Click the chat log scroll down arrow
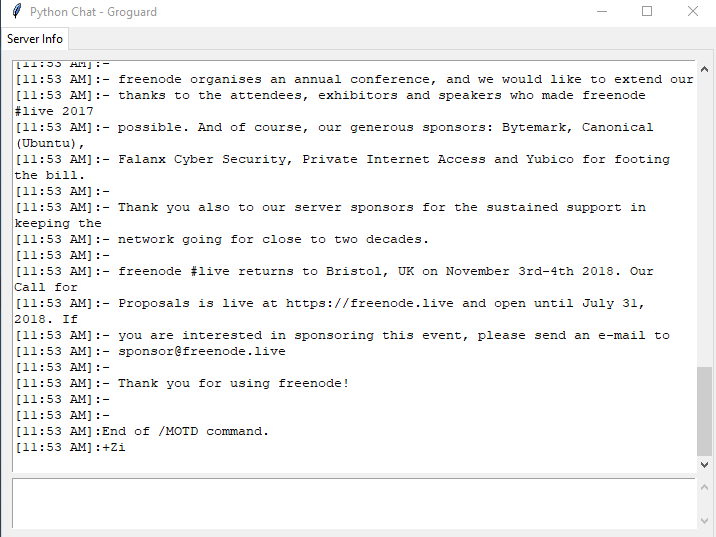The height and width of the screenshot is (537, 716). pos(705,465)
